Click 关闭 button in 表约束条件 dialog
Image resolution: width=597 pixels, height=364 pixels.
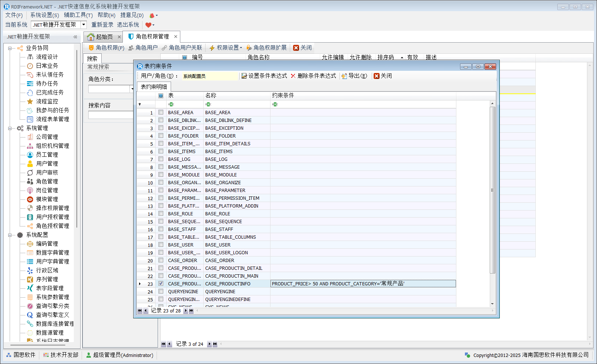(383, 76)
